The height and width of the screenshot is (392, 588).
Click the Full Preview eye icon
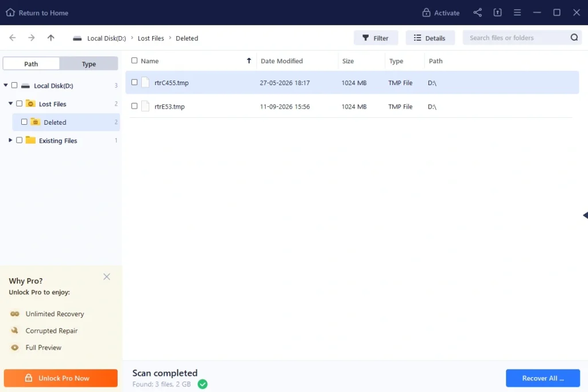(x=14, y=347)
